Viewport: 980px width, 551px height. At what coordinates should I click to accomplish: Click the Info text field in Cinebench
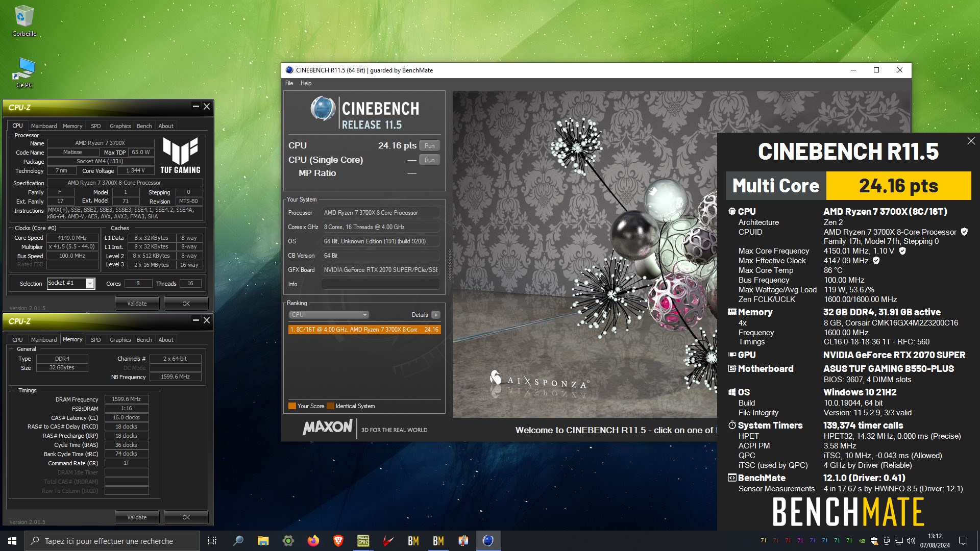pos(380,284)
